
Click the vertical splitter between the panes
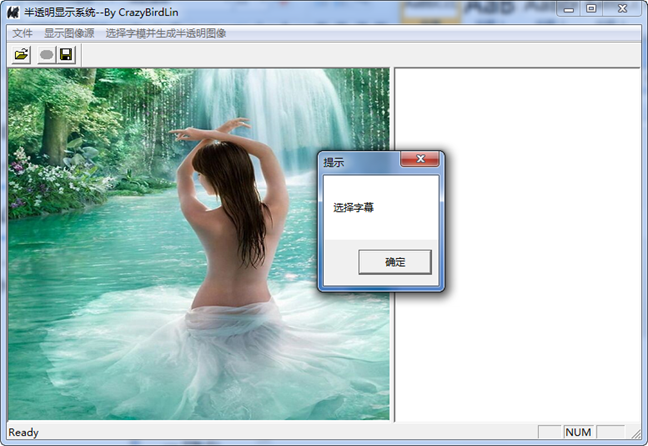pyautogui.click(x=392, y=340)
